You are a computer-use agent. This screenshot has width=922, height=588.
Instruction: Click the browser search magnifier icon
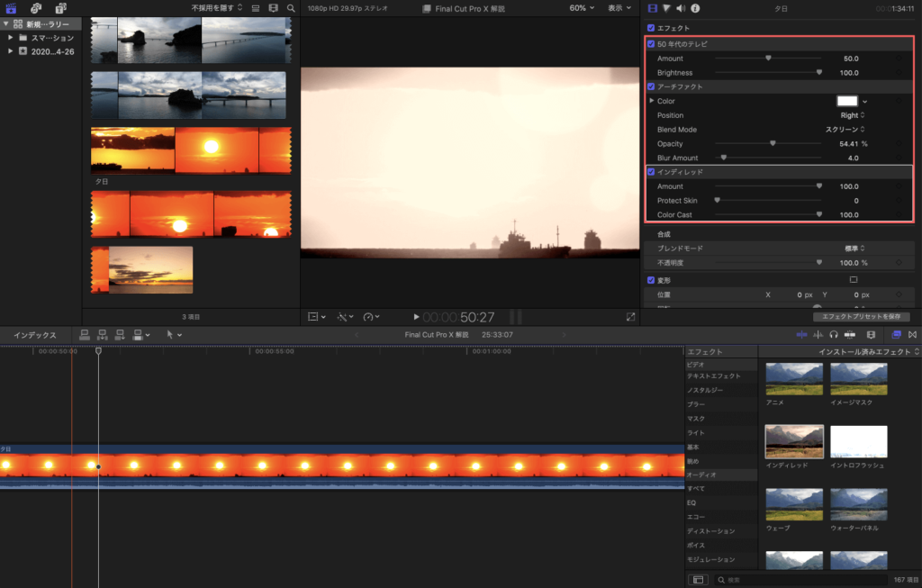click(291, 8)
